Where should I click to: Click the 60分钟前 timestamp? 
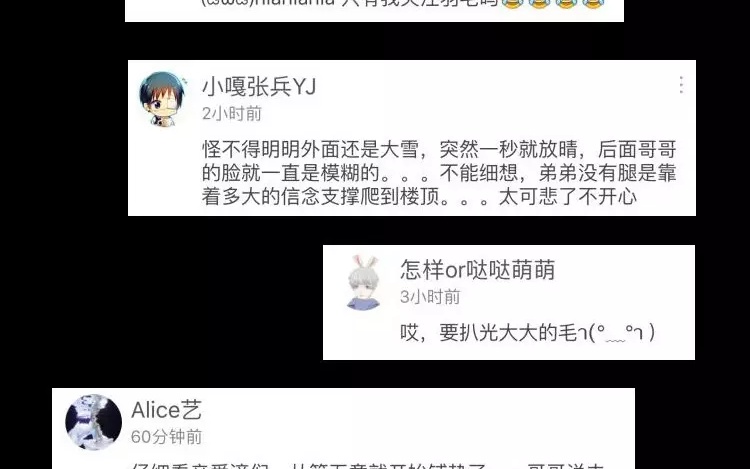click(x=166, y=436)
